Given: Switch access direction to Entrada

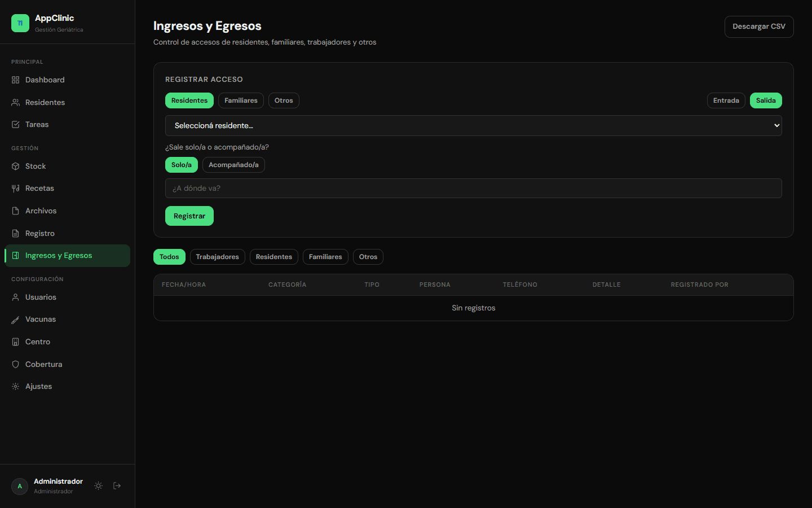Looking at the screenshot, I should 726,100.
